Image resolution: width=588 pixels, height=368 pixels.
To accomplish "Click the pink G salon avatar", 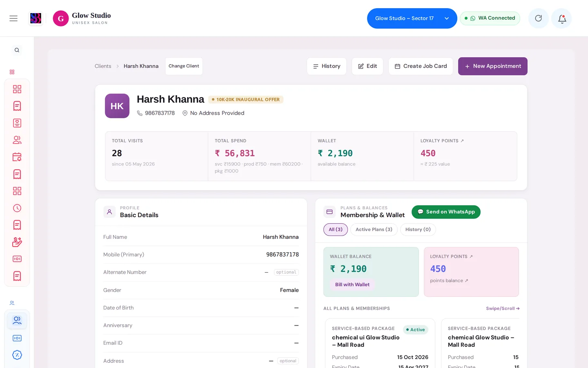I will pos(61,18).
